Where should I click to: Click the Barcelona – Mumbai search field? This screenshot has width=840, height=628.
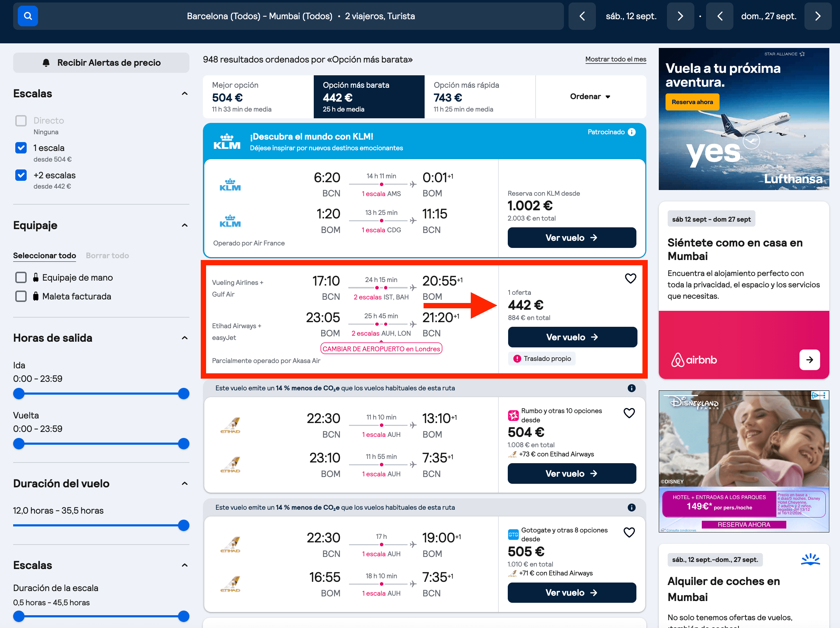click(x=288, y=16)
